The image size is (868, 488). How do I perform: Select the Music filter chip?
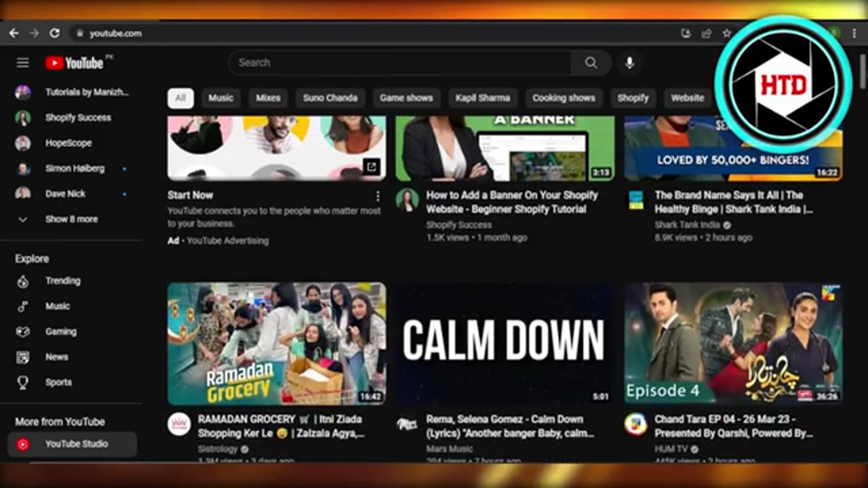(220, 98)
